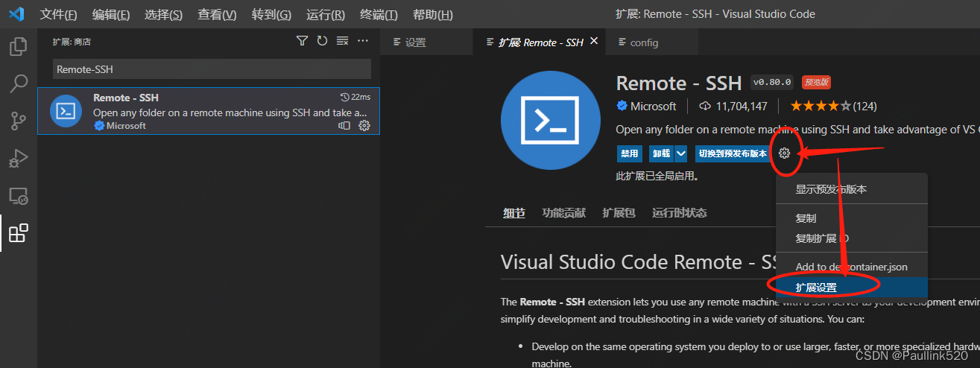
Task: Click 切换到预发布版本 button
Action: click(x=733, y=153)
